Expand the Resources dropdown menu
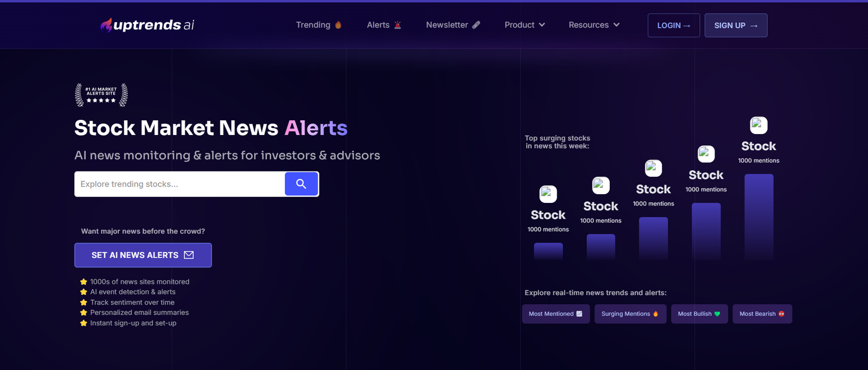The height and width of the screenshot is (370, 868). [593, 25]
